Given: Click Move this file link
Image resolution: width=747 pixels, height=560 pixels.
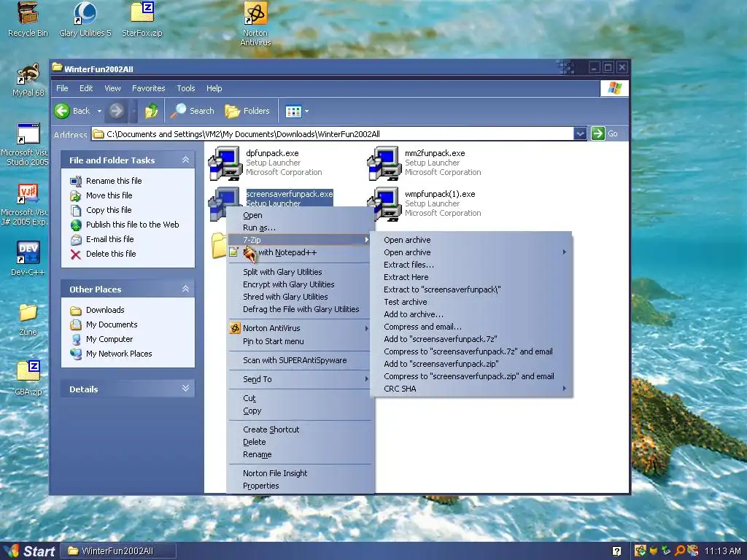Looking at the screenshot, I should 109,195.
